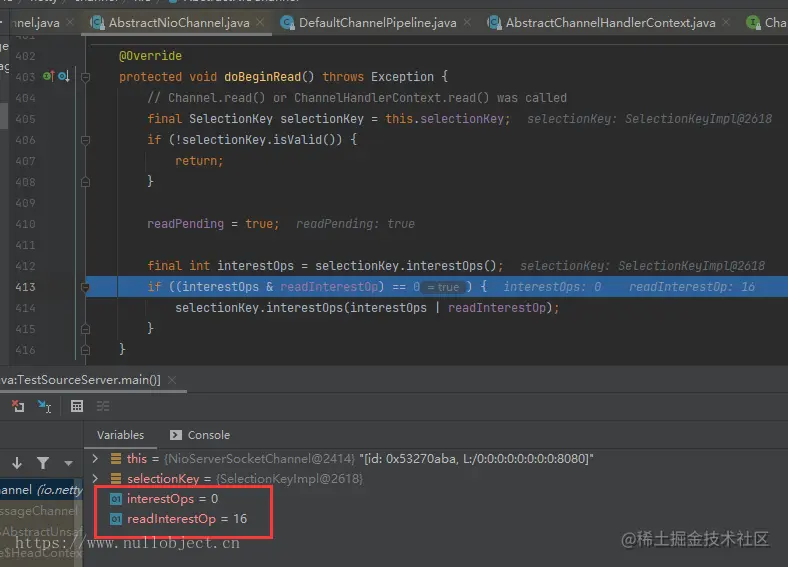Click the object icon beside selectionKey variable
The height and width of the screenshot is (567, 788).
[116, 479]
